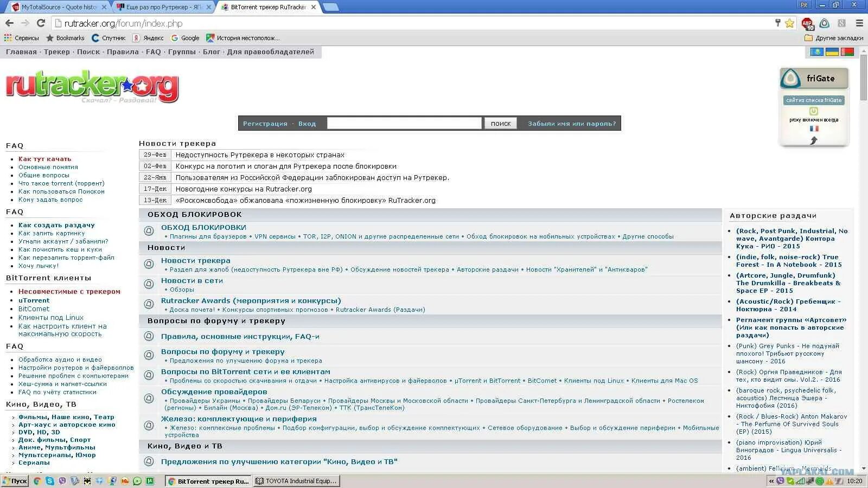Open the Chrome hamburger menu
This screenshot has width=868, height=488.
pos(859,23)
